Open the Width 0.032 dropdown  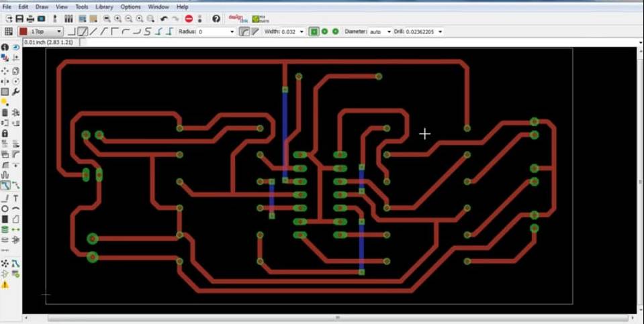[302, 32]
